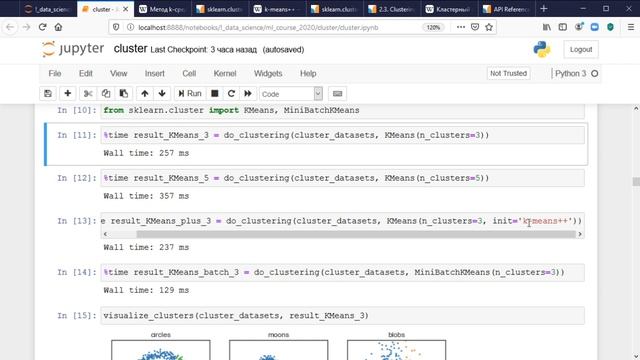Open the Edit menu
The width and height of the screenshot is (640, 360).
[85, 73]
